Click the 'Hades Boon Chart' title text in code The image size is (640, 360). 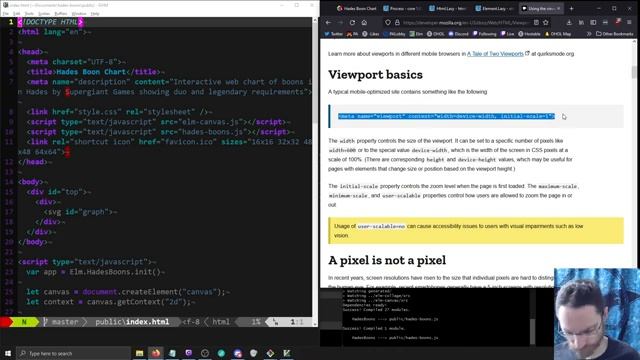point(91,72)
